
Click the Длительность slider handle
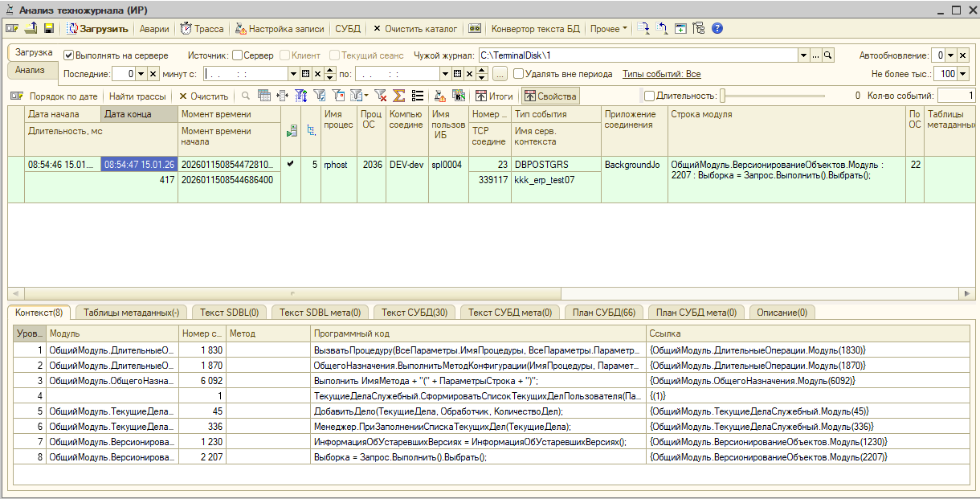pyautogui.click(x=723, y=96)
